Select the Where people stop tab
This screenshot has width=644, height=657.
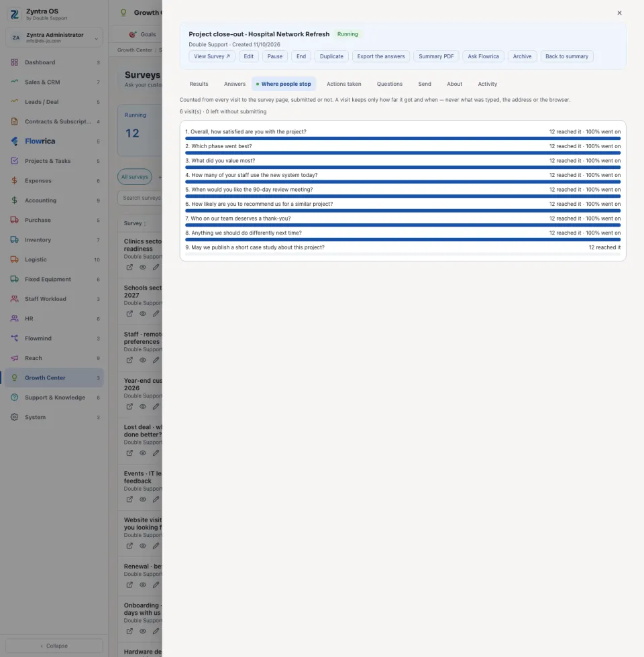point(284,84)
